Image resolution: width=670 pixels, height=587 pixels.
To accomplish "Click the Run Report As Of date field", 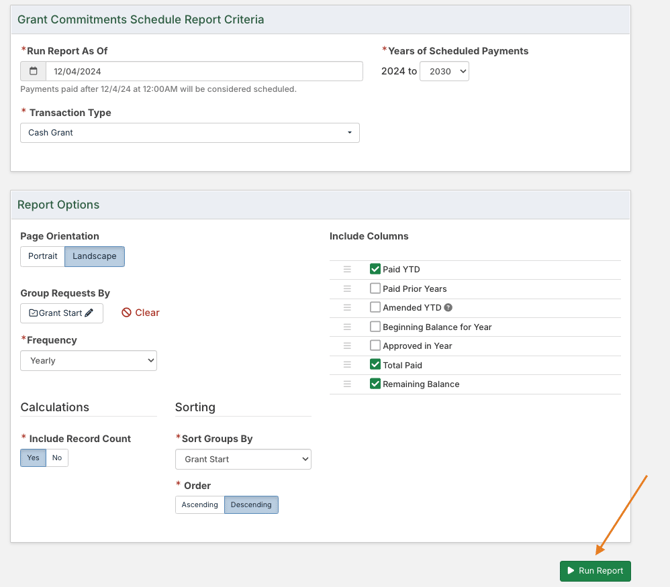I will click(204, 71).
